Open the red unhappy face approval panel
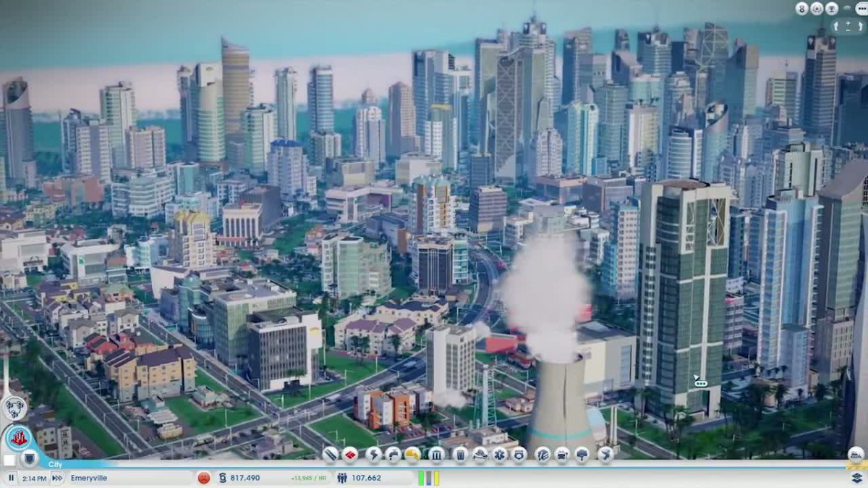 click(x=204, y=478)
